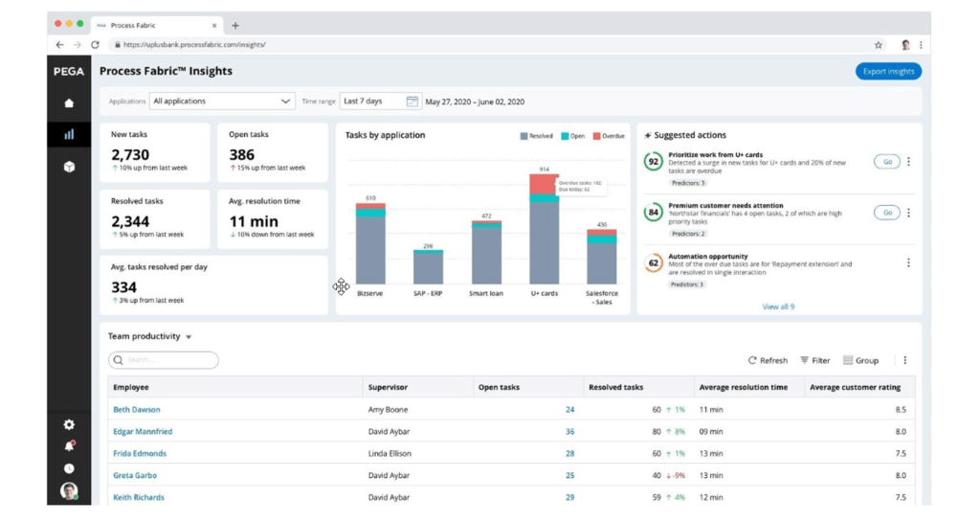The width and height of the screenshot is (980, 523).
Task: Expand the Team productivity dropdown arrow
Action: click(189, 337)
